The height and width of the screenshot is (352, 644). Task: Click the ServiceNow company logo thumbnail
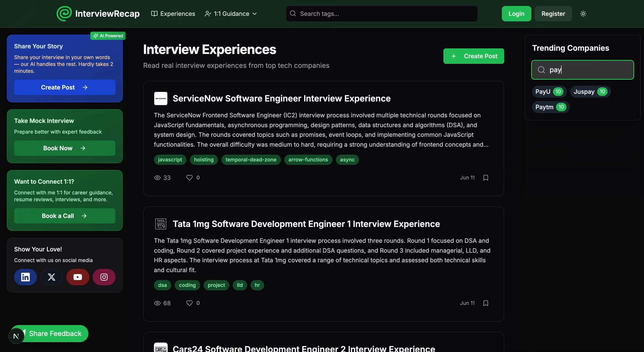coord(161,98)
